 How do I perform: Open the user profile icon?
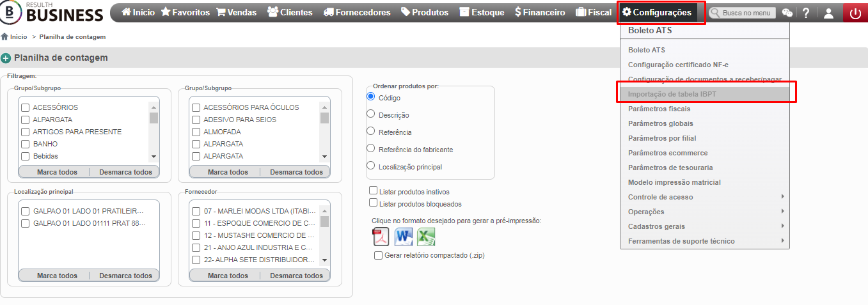coord(828,13)
